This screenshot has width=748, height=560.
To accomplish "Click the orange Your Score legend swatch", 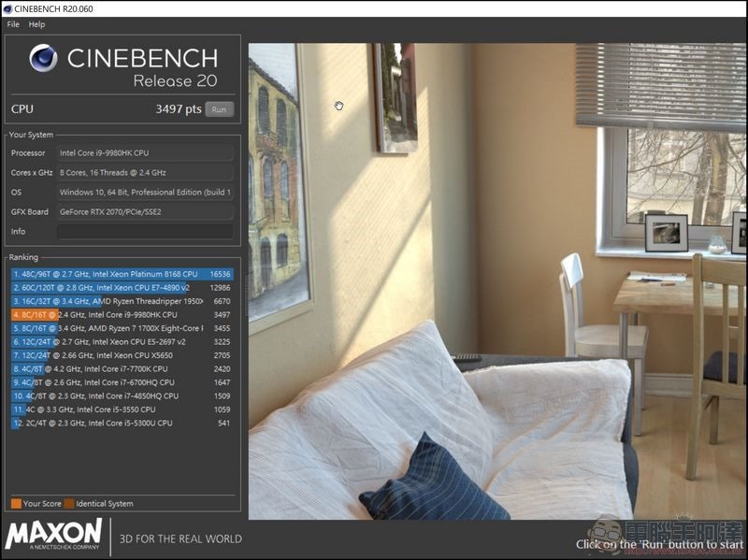I will point(16,504).
